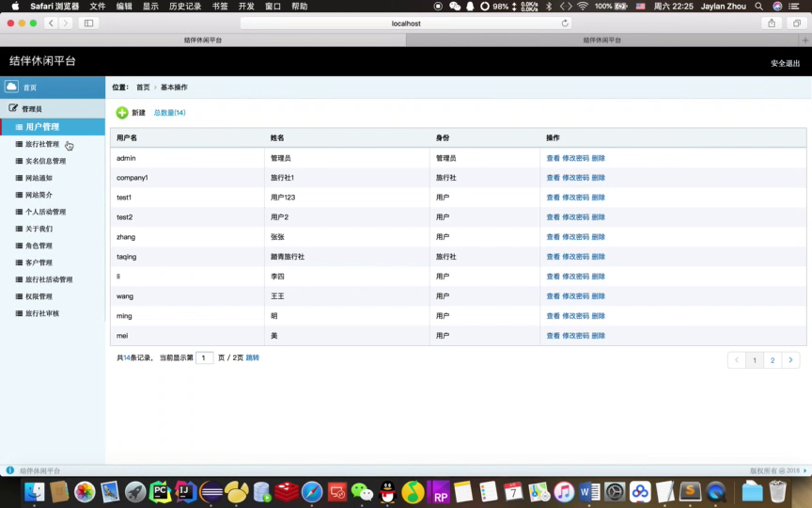Click Safari forward navigation arrow

tap(65, 24)
